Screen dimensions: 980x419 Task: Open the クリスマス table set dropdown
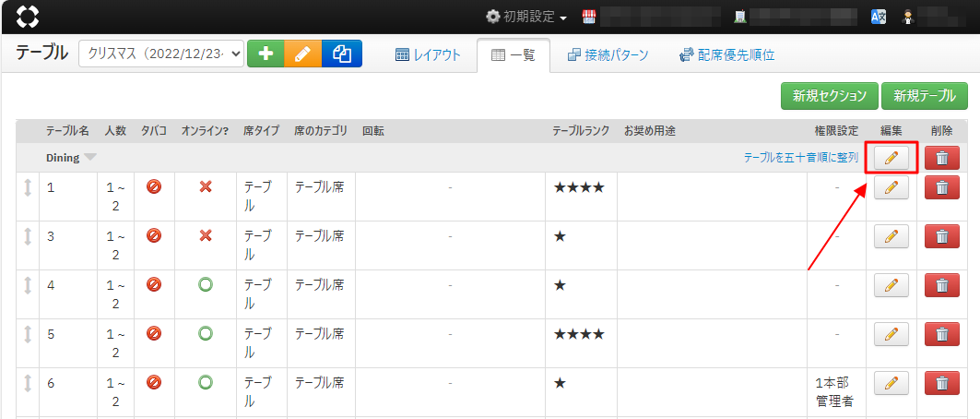161,54
